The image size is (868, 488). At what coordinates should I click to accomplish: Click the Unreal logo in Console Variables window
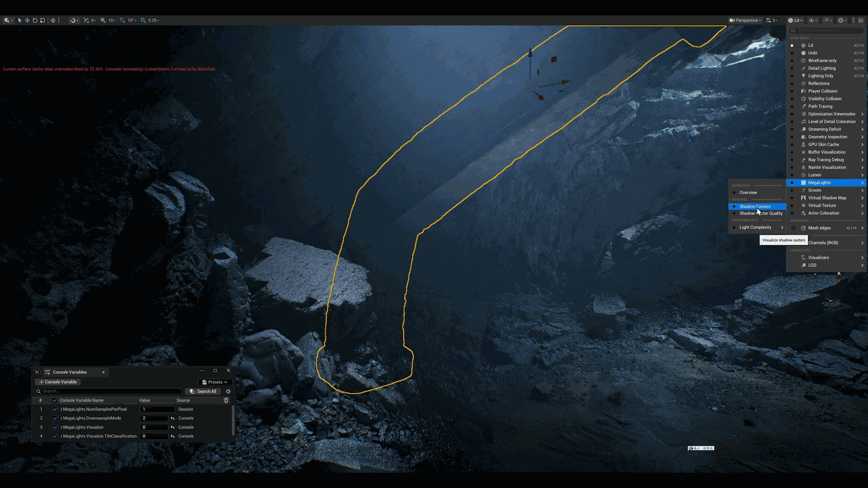coord(37,372)
